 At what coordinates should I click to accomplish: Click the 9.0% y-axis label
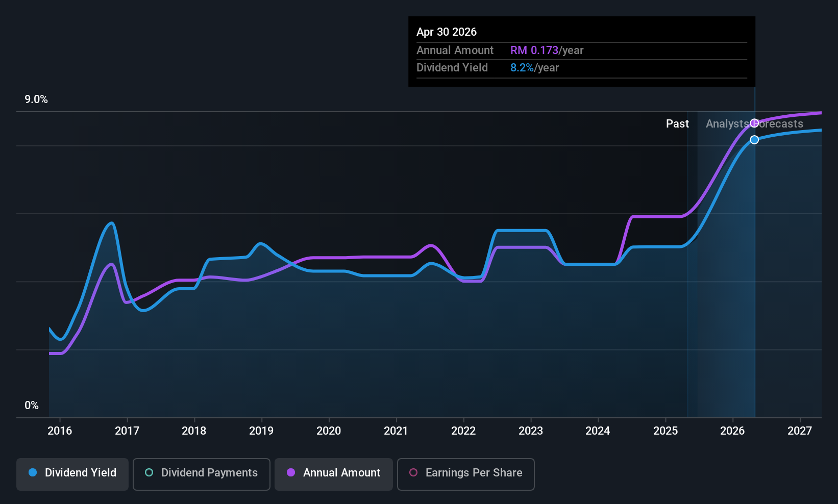(x=36, y=99)
